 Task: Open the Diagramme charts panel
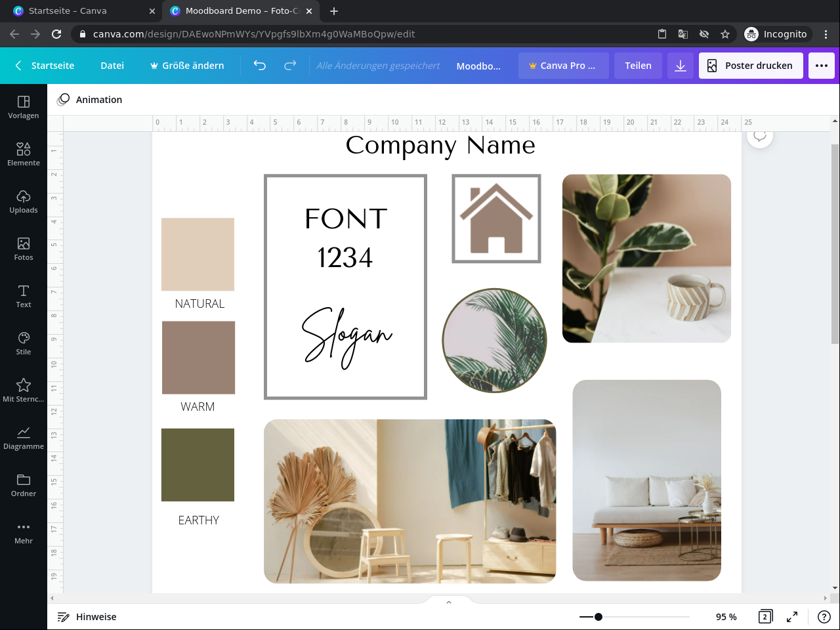point(24,438)
